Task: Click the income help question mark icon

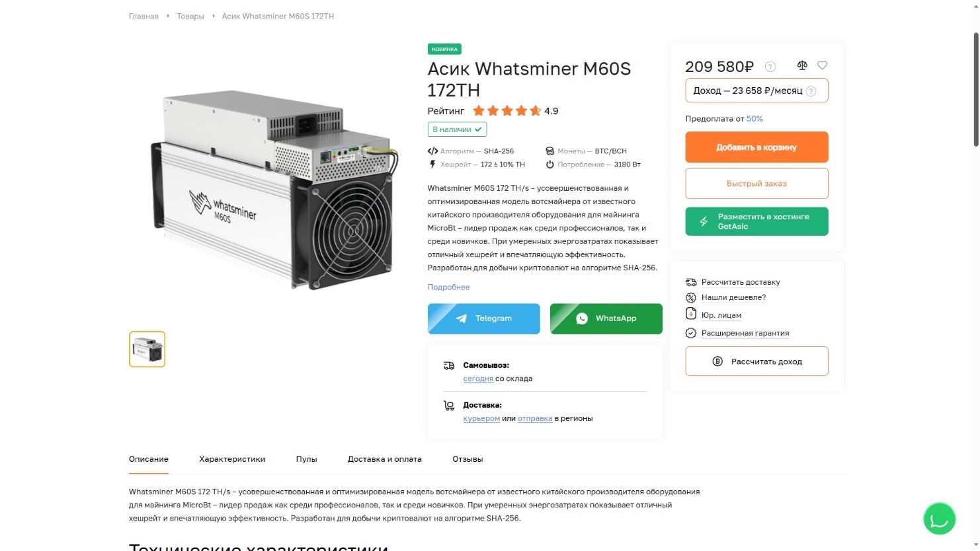Action: (x=811, y=91)
